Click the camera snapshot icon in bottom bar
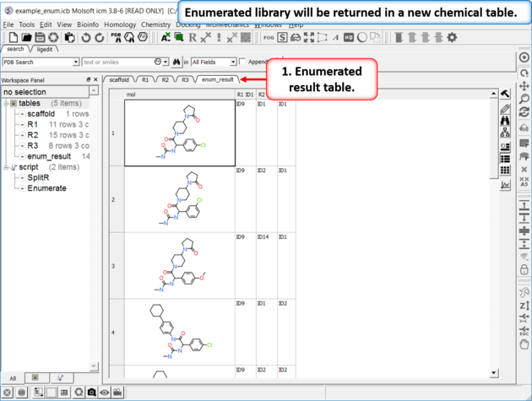The image size is (532, 401). click(x=91, y=393)
